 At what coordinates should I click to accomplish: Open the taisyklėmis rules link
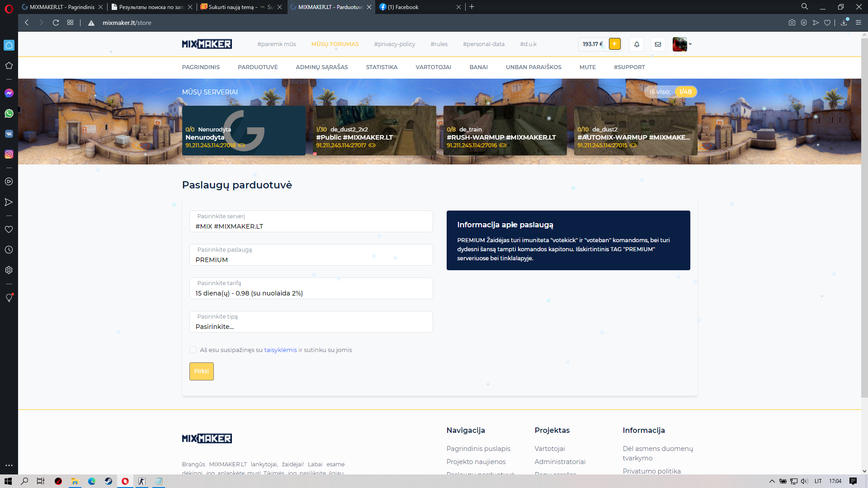pos(280,350)
